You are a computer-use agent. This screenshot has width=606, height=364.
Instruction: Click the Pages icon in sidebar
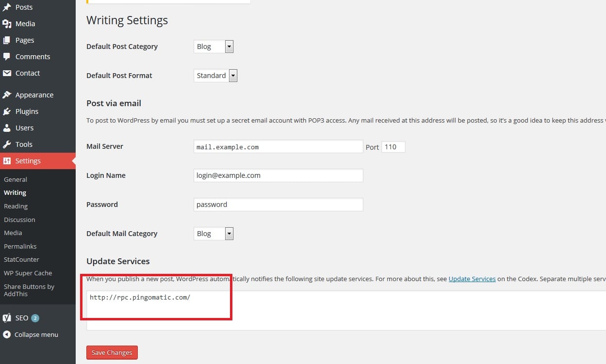pyautogui.click(x=7, y=40)
